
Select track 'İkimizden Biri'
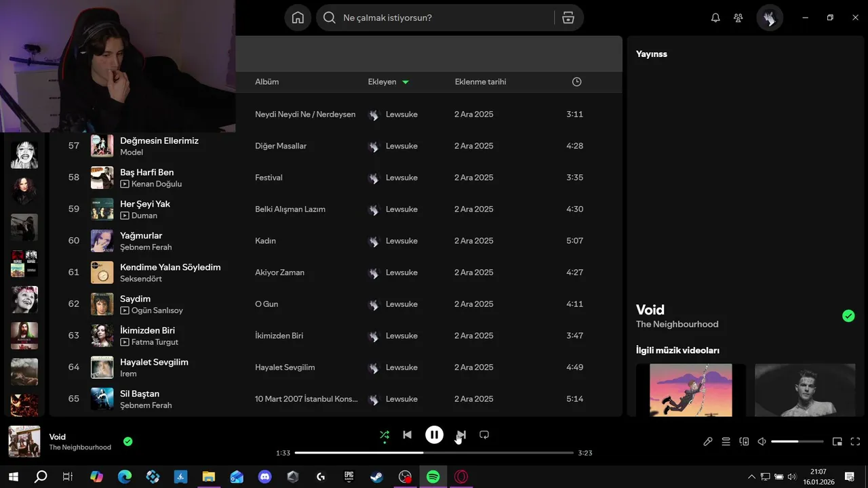(x=148, y=331)
